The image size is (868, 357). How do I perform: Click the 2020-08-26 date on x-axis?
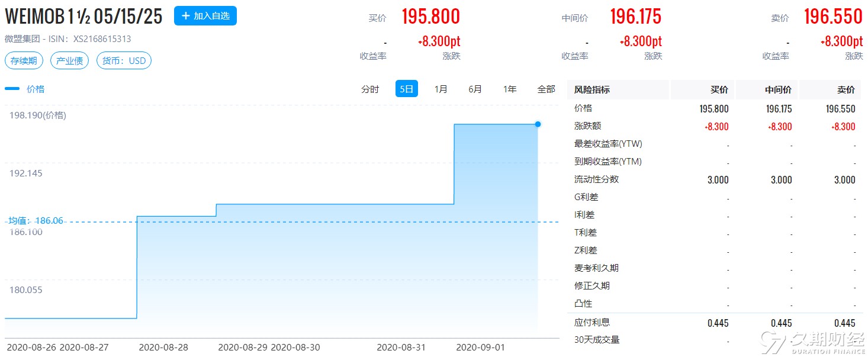point(31,348)
